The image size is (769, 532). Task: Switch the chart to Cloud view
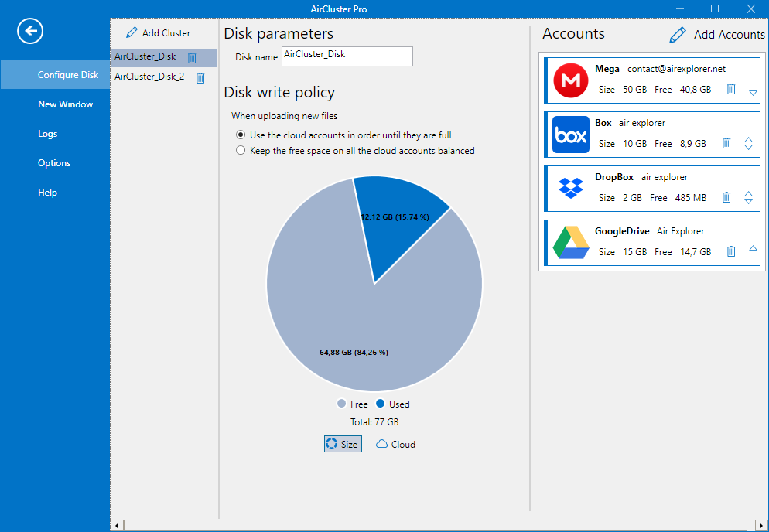click(396, 444)
